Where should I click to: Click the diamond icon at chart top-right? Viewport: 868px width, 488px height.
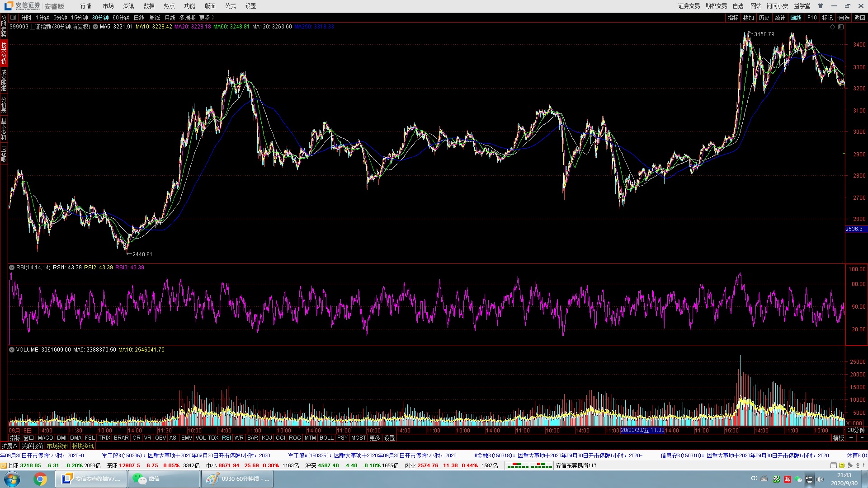[833, 27]
